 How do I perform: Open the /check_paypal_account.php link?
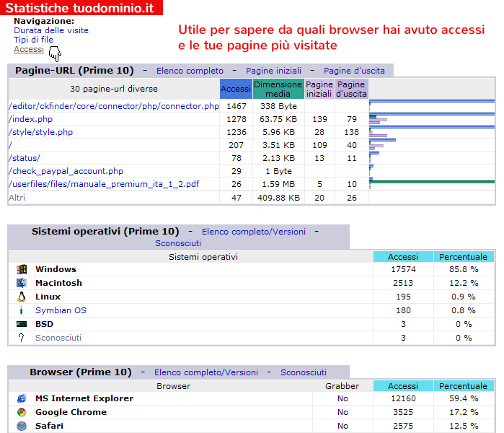[66, 171]
